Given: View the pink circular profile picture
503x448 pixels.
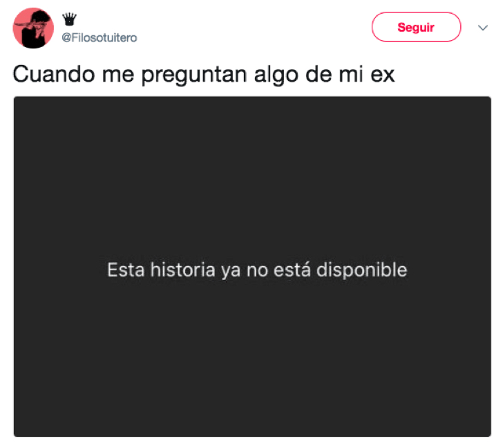Looking at the screenshot, I should (33, 28).
